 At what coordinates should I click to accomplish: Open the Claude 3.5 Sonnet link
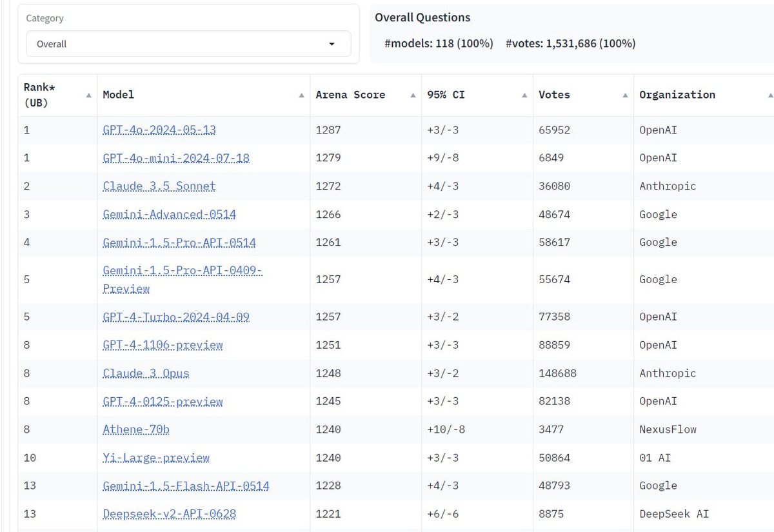point(159,186)
